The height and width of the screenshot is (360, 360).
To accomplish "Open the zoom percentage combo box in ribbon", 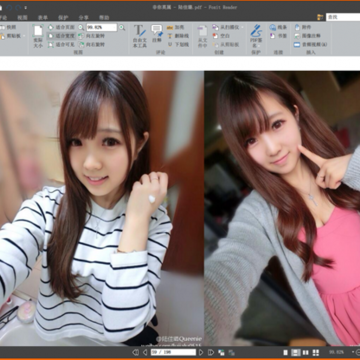I will [x=102, y=27].
